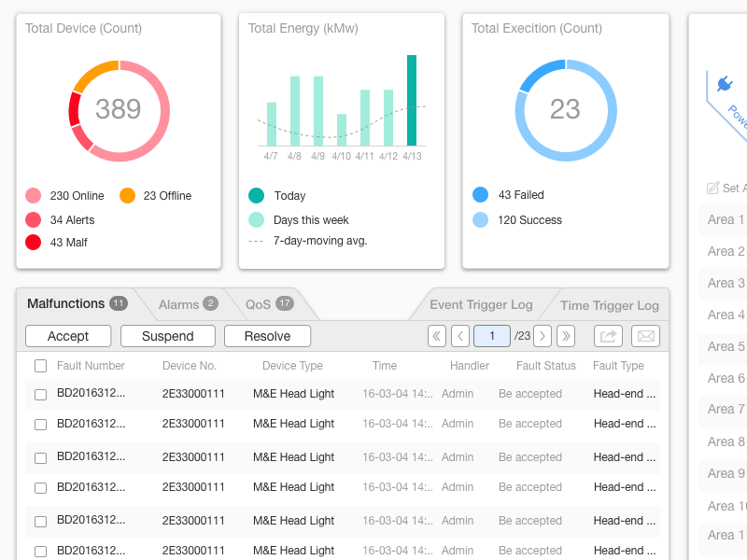Click the Fault Type column header
This screenshot has width=747, height=560.
point(618,366)
